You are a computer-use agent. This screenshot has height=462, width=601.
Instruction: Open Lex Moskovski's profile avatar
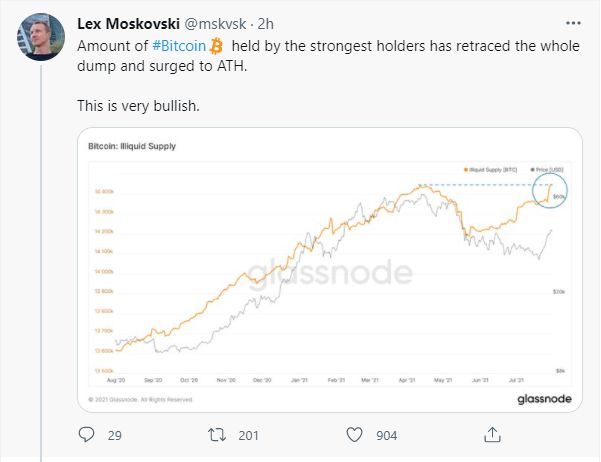coord(41,37)
